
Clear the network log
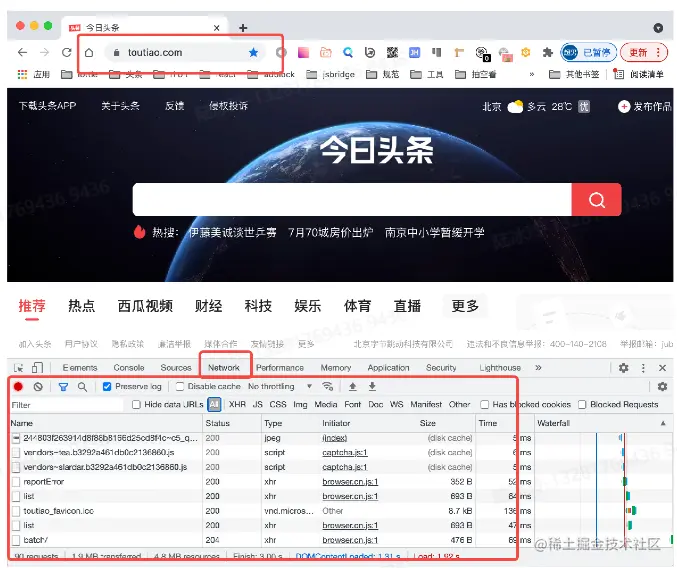(38, 387)
